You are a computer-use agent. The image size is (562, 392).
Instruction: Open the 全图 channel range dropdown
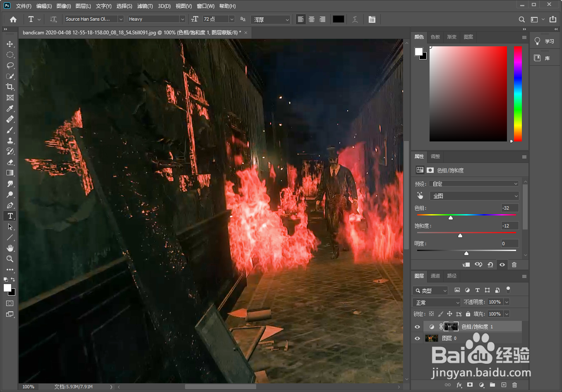point(474,196)
